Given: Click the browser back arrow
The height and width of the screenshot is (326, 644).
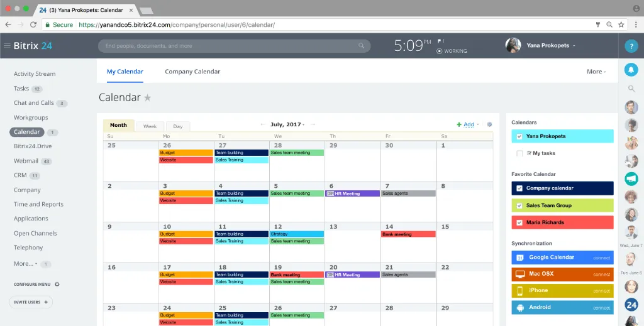Looking at the screenshot, I should tap(8, 24).
